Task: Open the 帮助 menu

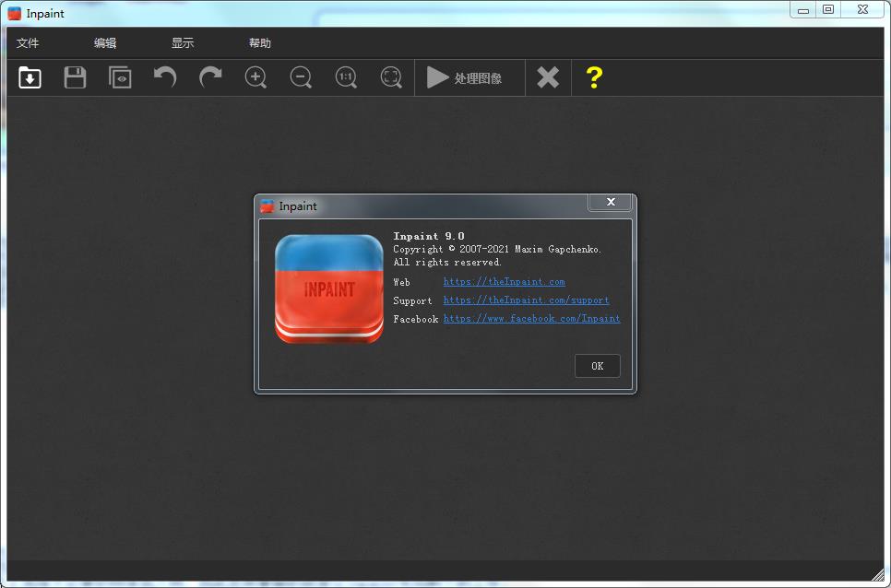Action: point(260,43)
